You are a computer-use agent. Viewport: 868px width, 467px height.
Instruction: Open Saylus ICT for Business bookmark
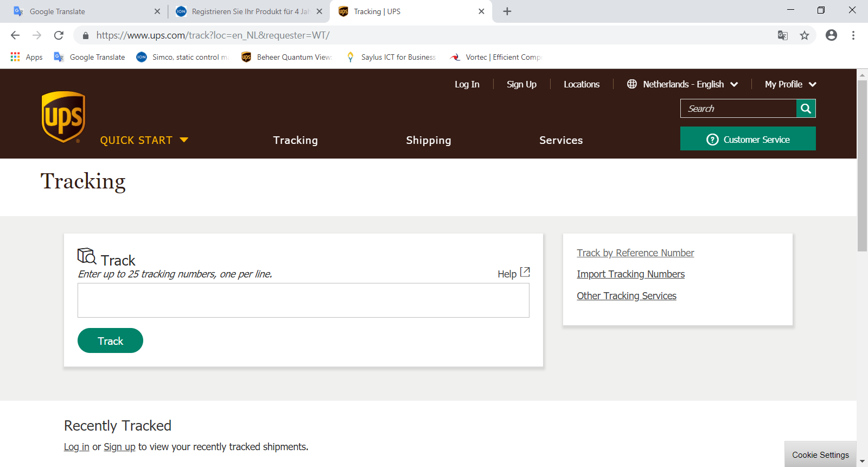pos(391,57)
